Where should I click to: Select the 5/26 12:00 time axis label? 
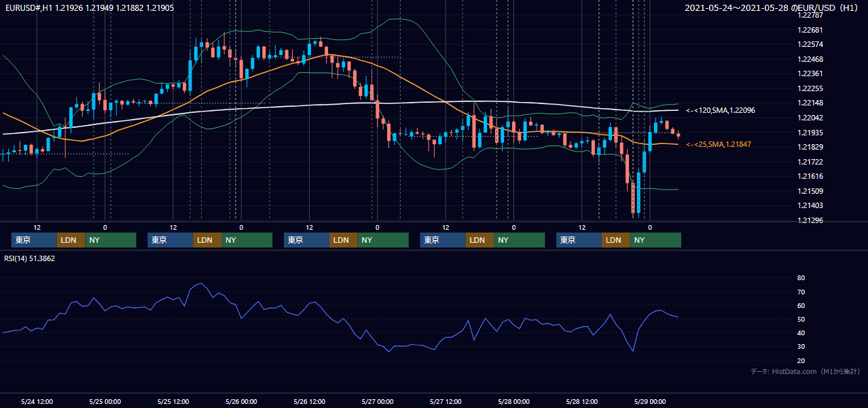309,401
